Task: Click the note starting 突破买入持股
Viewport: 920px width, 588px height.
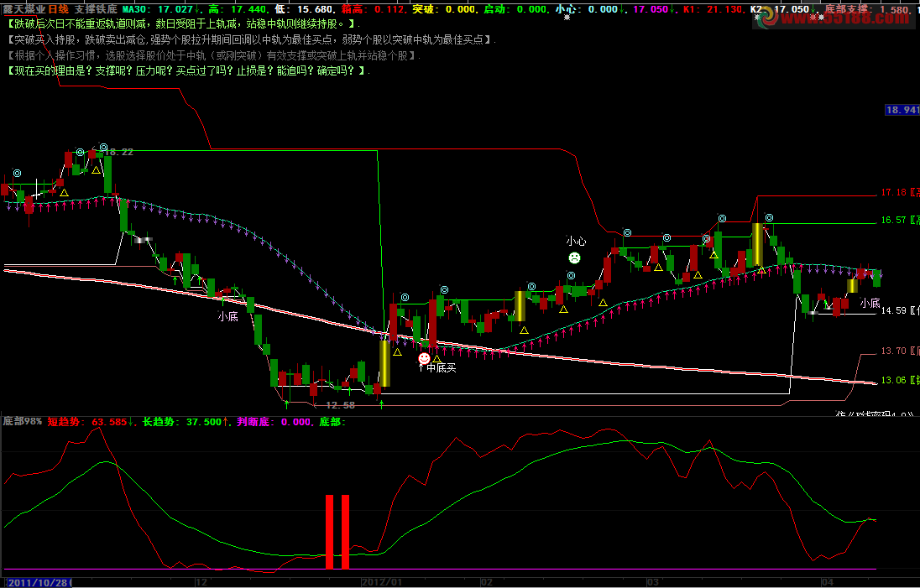Action: click(251, 40)
